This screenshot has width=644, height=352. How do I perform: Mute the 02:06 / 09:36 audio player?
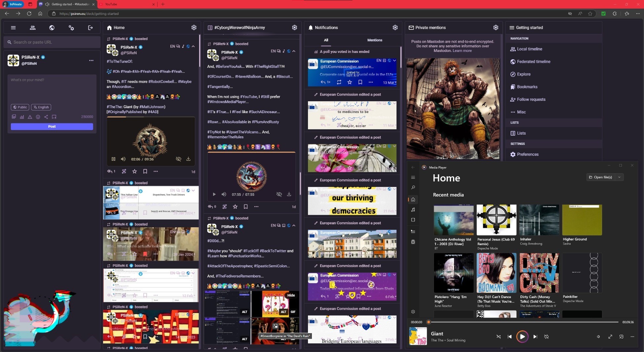click(123, 159)
